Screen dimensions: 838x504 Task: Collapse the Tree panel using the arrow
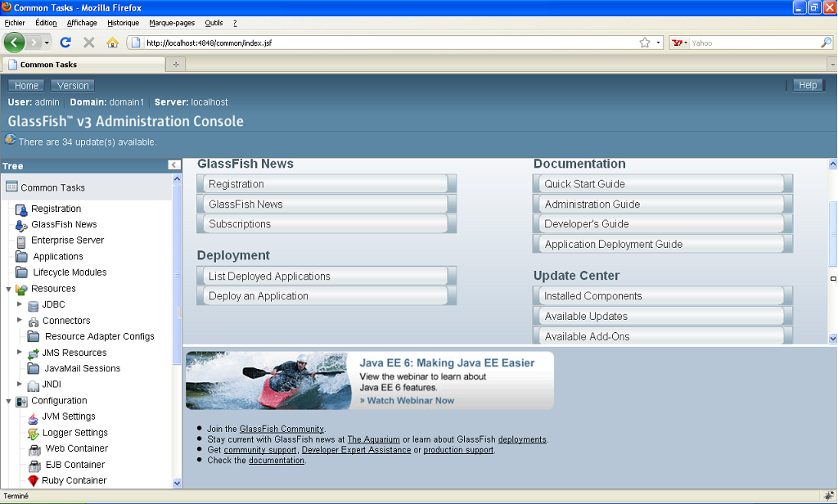(174, 165)
